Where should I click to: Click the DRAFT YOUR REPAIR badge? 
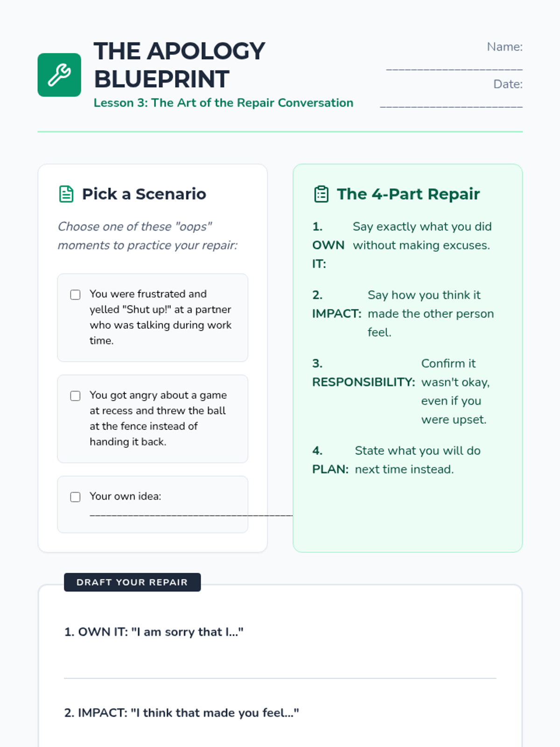(x=132, y=582)
